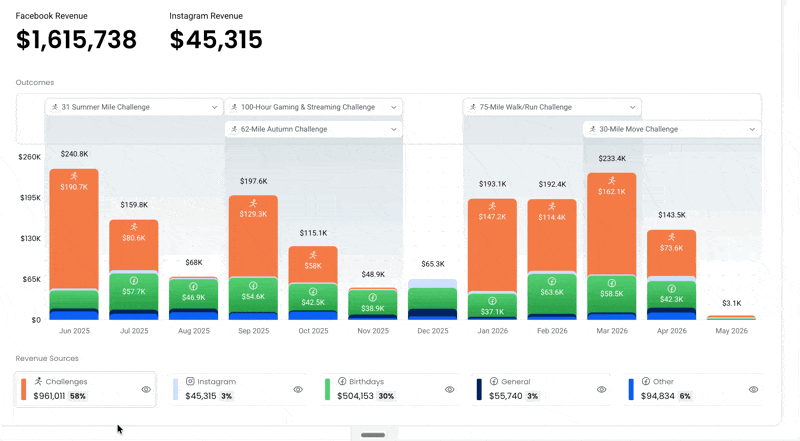
Task: Click the Aug 2025 axis label
Action: 193,331
